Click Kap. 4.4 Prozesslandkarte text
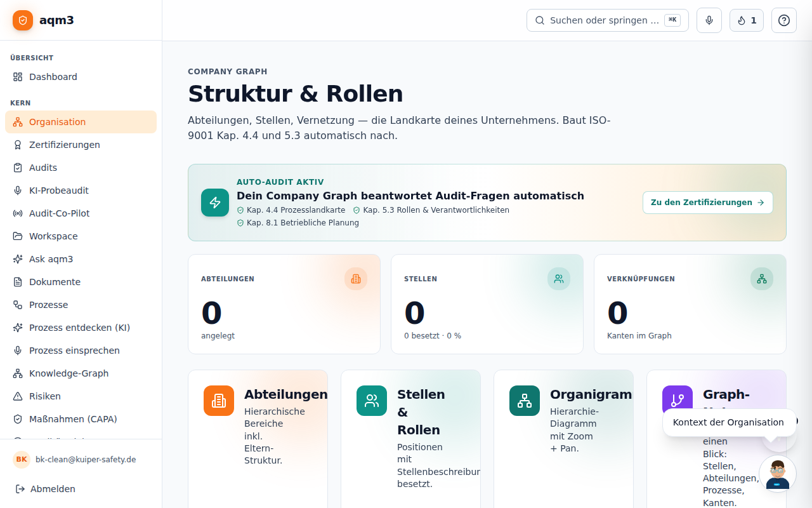The width and height of the screenshot is (812, 508). pos(296,210)
